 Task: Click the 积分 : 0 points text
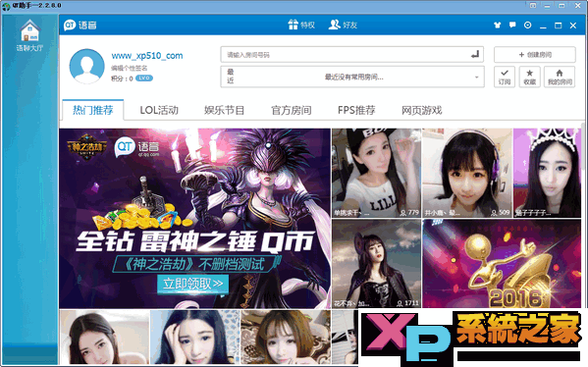(x=122, y=79)
